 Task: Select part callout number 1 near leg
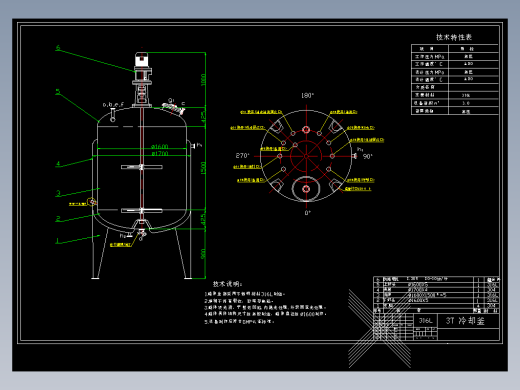point(58,240)
